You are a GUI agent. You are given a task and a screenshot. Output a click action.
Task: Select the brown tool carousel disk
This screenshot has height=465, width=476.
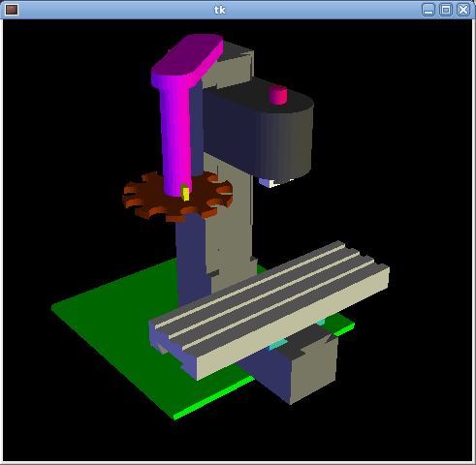pyautogui.click(x=177, y=197)
